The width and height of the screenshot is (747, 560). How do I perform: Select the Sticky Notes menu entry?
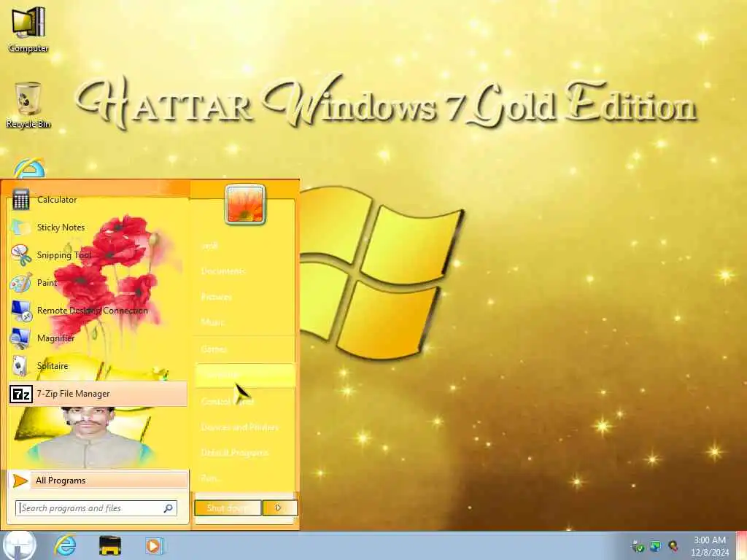61,227
